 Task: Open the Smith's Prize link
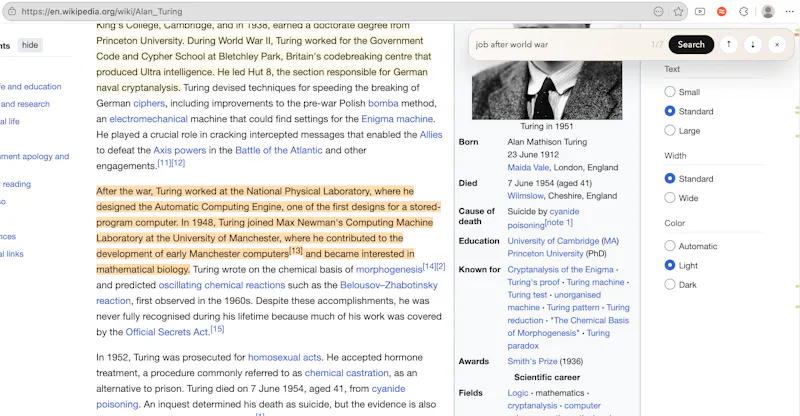pyautogui.click(x=532, y=361)
